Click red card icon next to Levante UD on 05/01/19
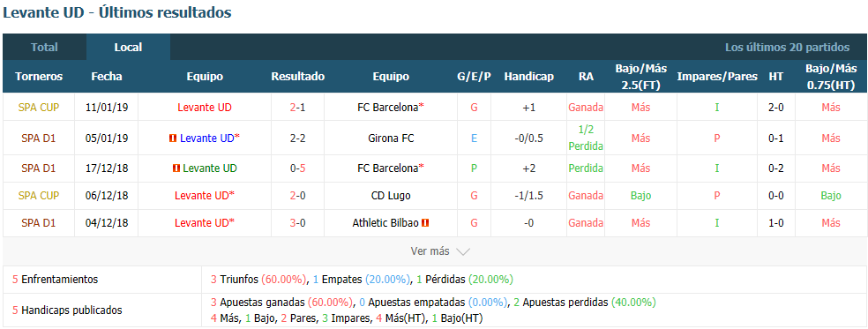Image resolution: width=868 pixels, height=329 pixels. click(x=173, y=138)
